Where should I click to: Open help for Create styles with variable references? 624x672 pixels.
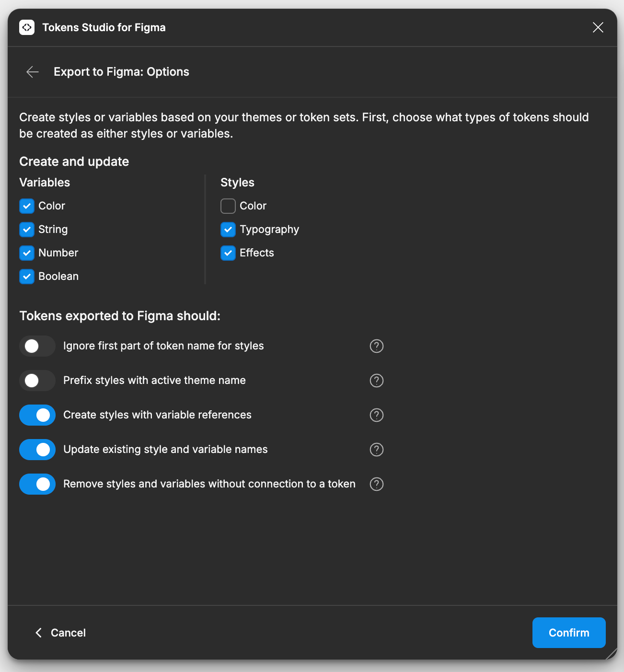pyautogui.click(x=377, y=415)
